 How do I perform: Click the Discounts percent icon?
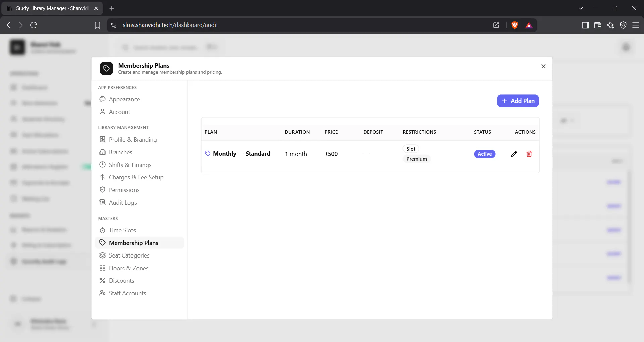(x=102, y=281)
